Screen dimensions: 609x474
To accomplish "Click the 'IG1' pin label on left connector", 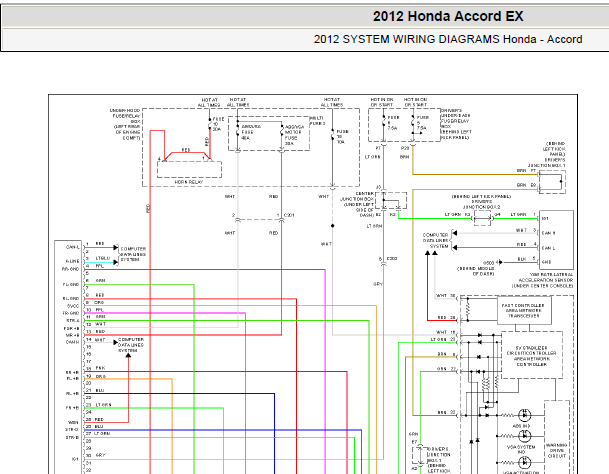I will (x=75, y=459).
